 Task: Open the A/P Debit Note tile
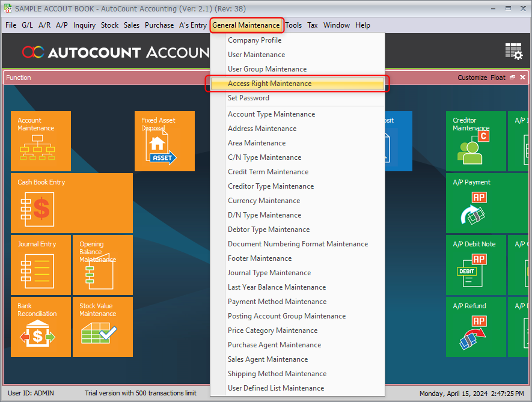point(475,265)
